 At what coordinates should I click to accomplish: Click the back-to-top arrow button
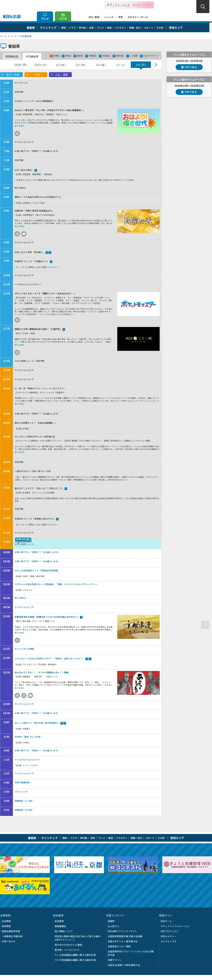(x=205, y=625)
